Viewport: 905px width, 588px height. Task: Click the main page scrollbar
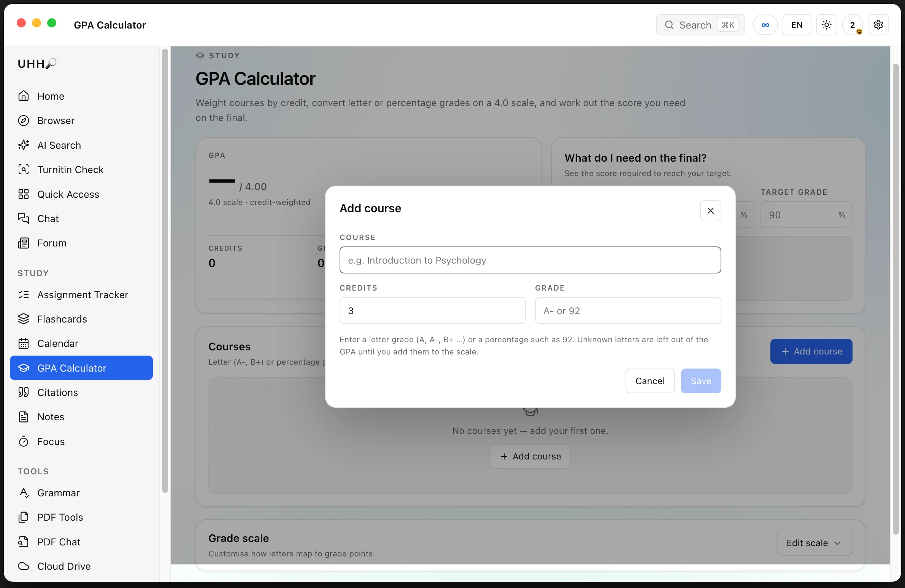tap(895, 299)
